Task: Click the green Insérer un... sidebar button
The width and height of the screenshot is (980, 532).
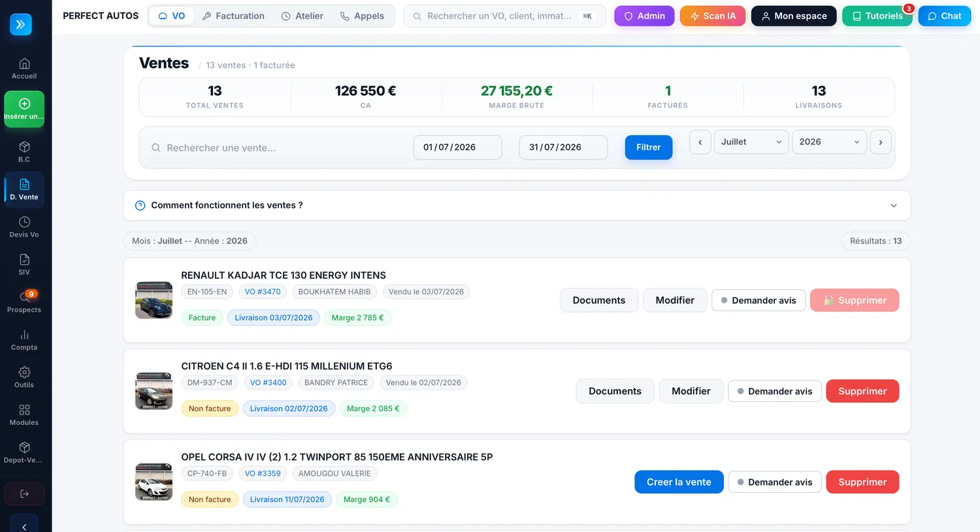Action: coord(24,110)
